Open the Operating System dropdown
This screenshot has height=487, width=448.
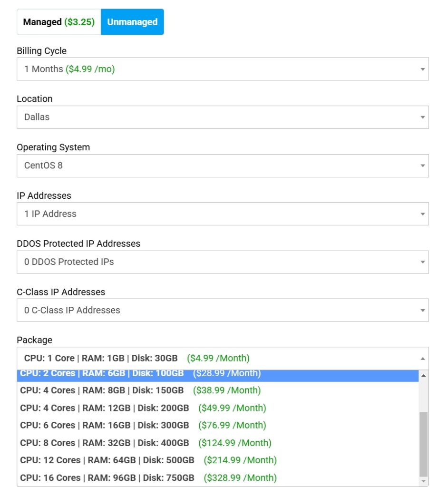tap(223, 166)
